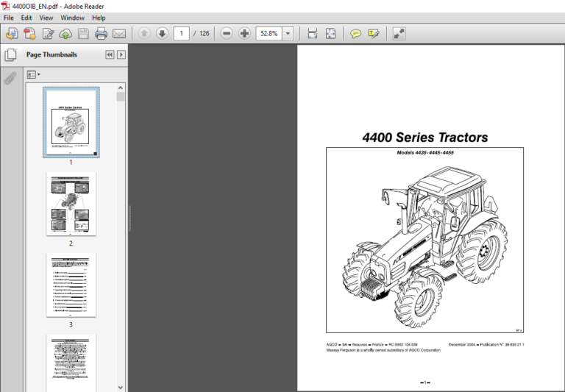Image resolution: width=565 pixels, height=392 pixels.
Task: Send file by email icon
Action: (119, 34)
